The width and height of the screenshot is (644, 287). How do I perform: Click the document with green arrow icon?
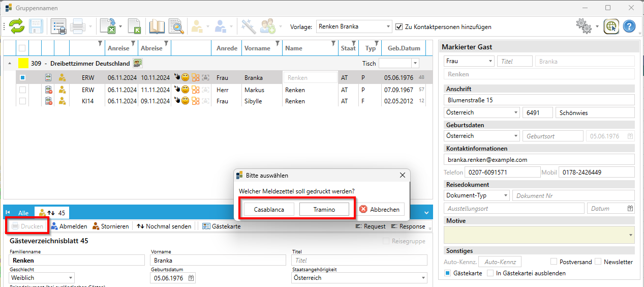pos(134,26)
